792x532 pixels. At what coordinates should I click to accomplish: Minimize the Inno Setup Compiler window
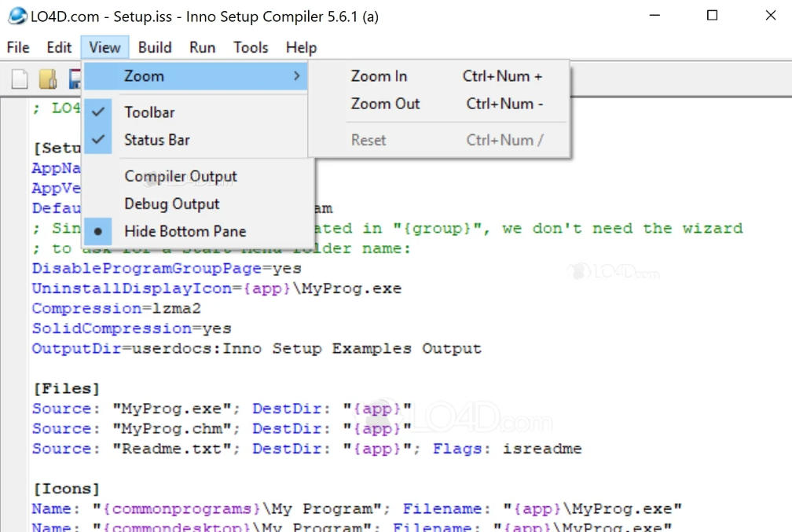pos(654,16)
